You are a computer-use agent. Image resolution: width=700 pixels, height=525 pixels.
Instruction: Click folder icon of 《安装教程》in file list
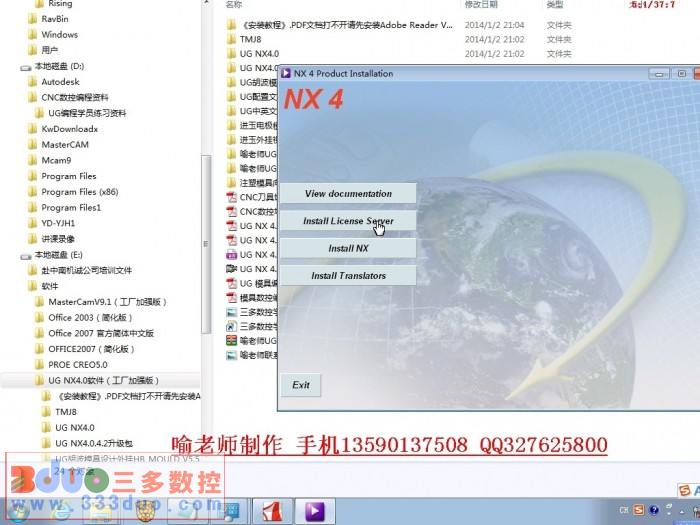click(x=231, y=25)
